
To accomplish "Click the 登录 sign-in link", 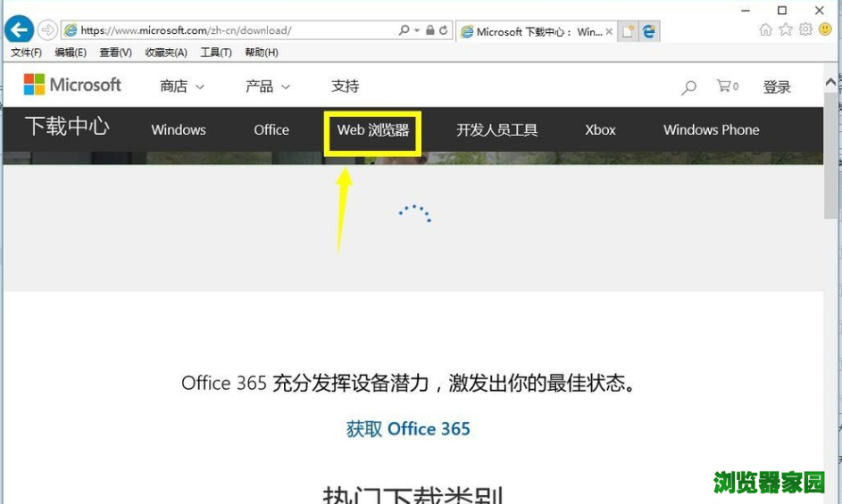I will click(x=777, y=87).
